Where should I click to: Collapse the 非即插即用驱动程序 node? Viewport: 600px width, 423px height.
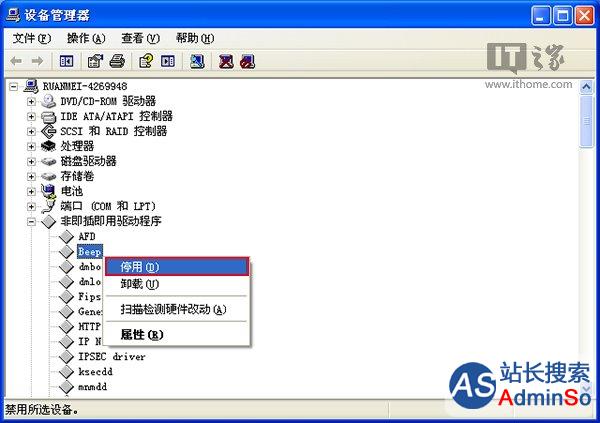tap(31, 222)
